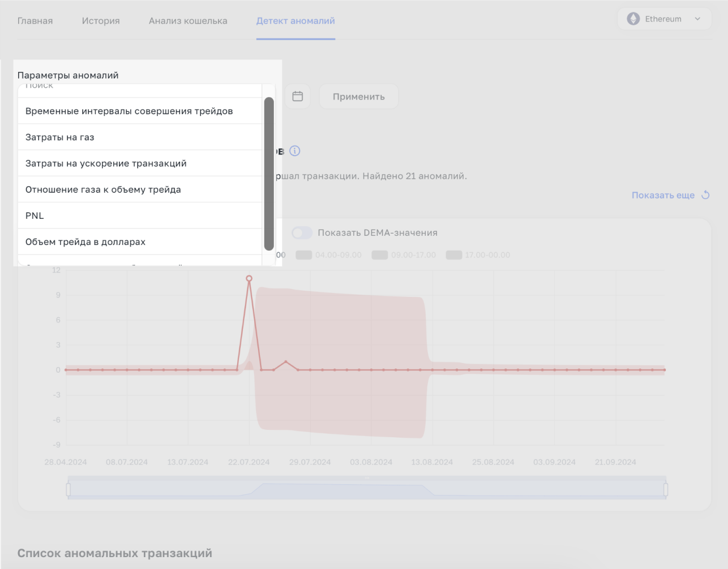728x569 pixels.
Task: Click the dropdown list scrollbar thumb
Action: pyautogui.click(x=269, y=174)
